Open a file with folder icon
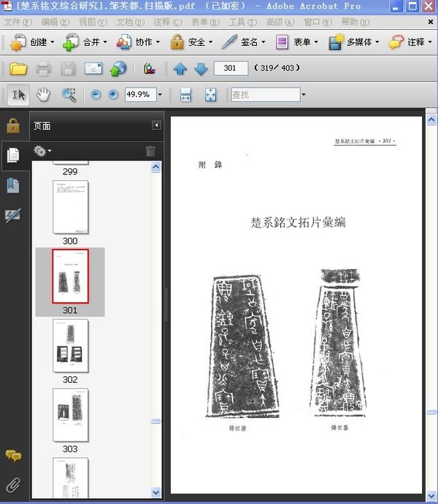The image size is (438, 504). (18, 69)
